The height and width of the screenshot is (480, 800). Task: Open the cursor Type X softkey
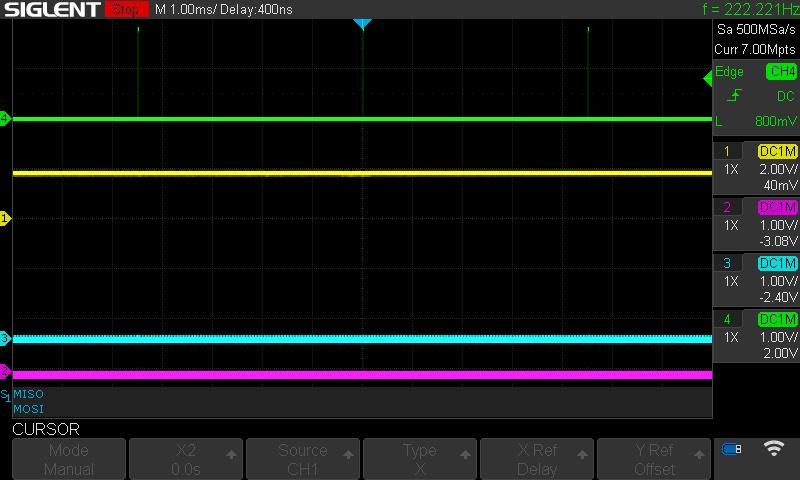tap(419, 459)
